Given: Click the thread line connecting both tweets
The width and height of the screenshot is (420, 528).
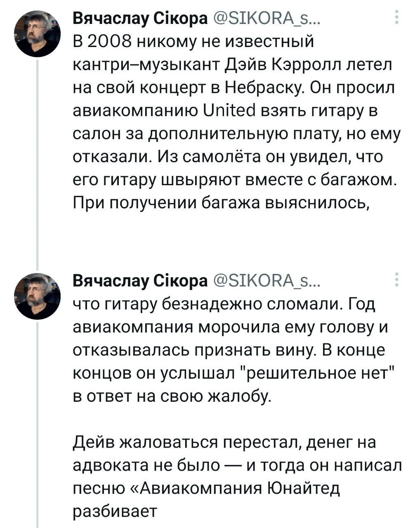Looking at the screenshot, I should click(x=38, y=165).
